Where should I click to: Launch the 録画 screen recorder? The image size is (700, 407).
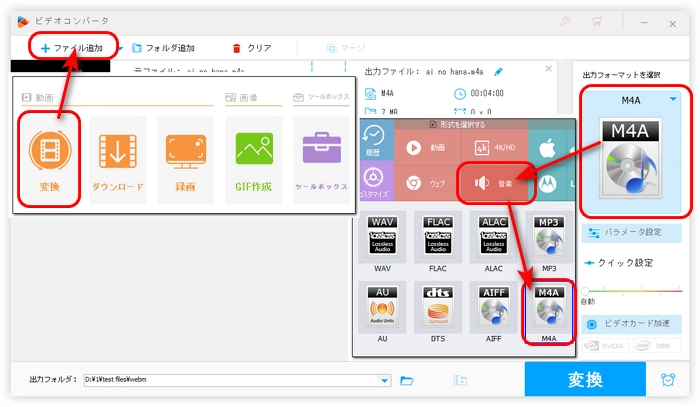pyautogui.click(x=185, y=160)
